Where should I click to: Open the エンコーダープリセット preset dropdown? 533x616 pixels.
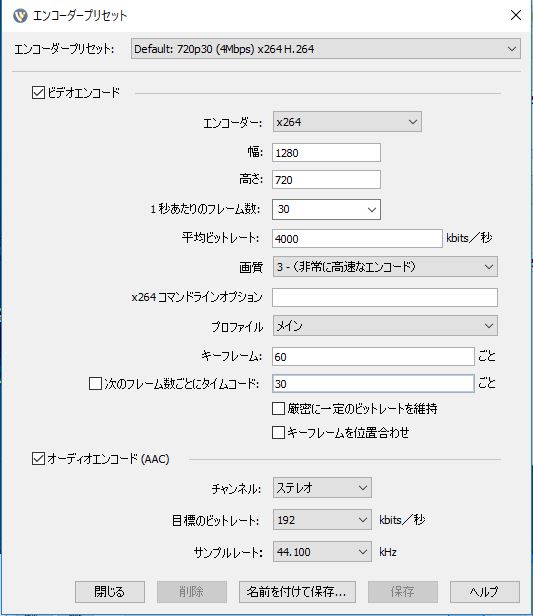pos(326,49)
